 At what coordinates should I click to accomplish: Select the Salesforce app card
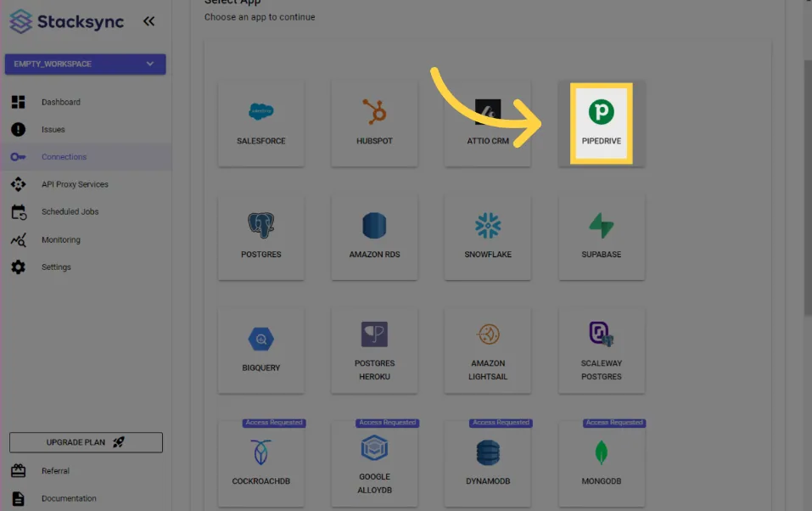(261, 124)
